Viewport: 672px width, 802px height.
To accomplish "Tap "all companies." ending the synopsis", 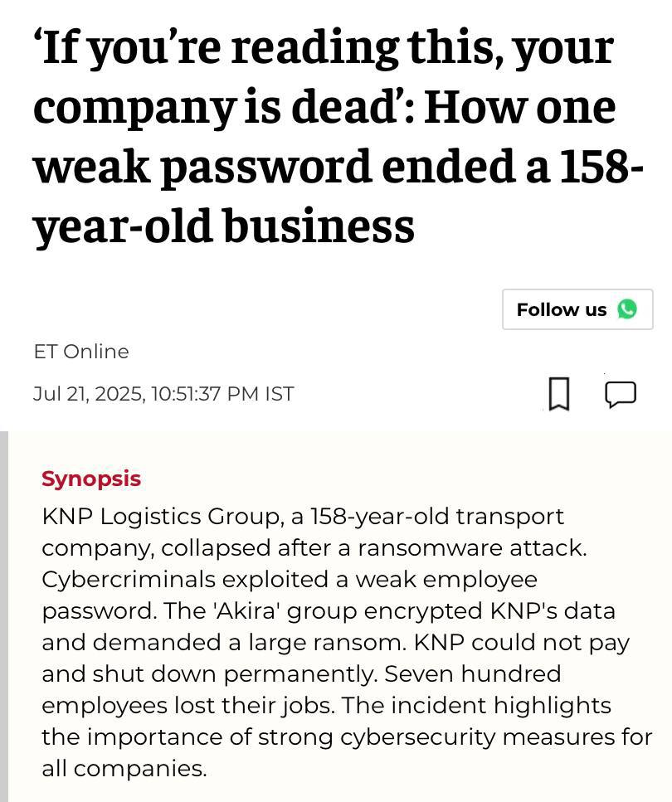I will click(124, 768).
